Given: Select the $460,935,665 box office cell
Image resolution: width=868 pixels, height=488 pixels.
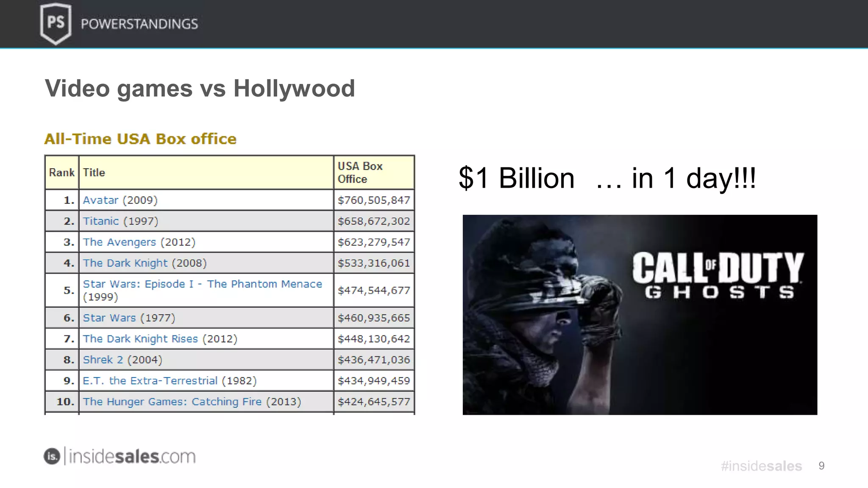Looking at the screenshot, I should pos(374,318).
